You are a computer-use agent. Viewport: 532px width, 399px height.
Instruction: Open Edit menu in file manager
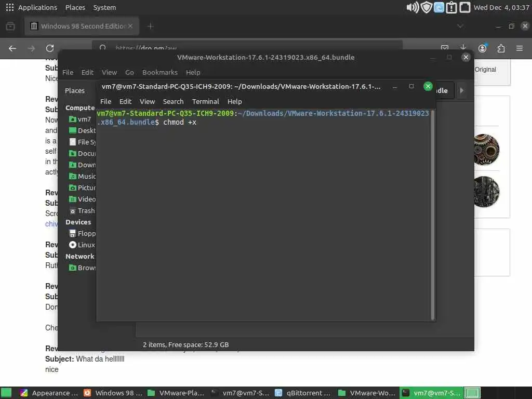coord(87,72)
